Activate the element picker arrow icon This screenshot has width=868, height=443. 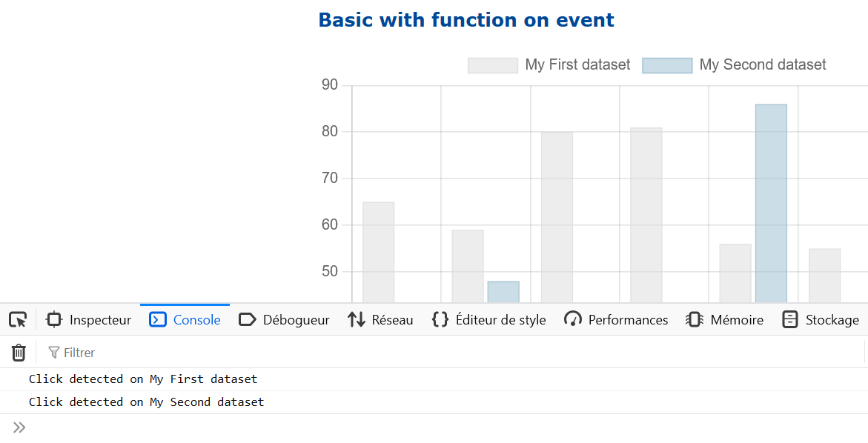click(x=18, y=320)
